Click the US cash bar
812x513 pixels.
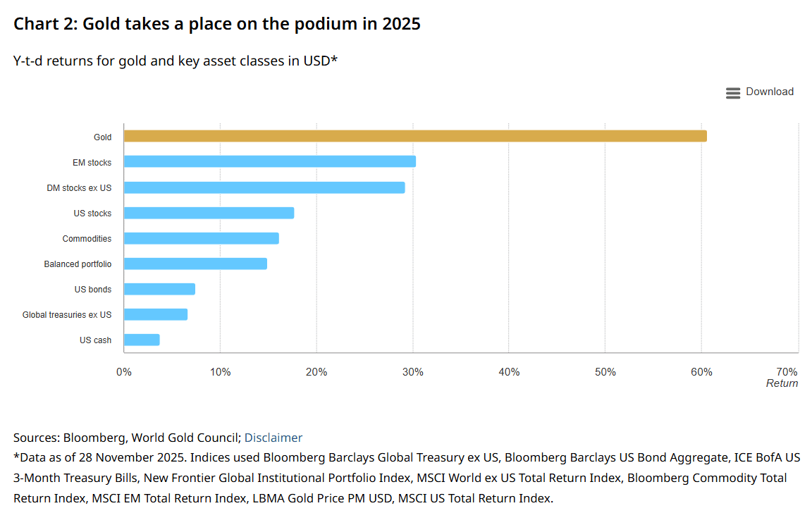(142, 340)
